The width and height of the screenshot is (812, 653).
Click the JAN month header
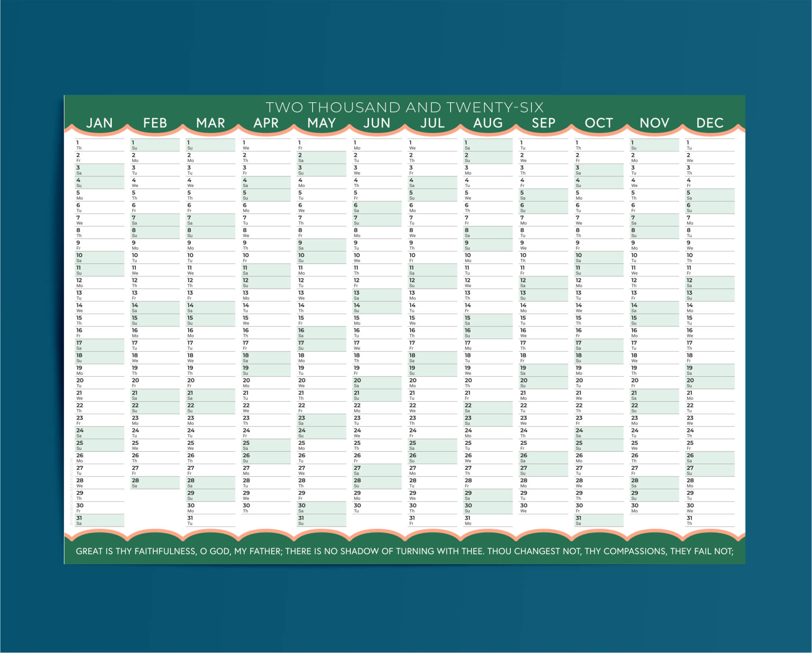[x=99, y=123]
